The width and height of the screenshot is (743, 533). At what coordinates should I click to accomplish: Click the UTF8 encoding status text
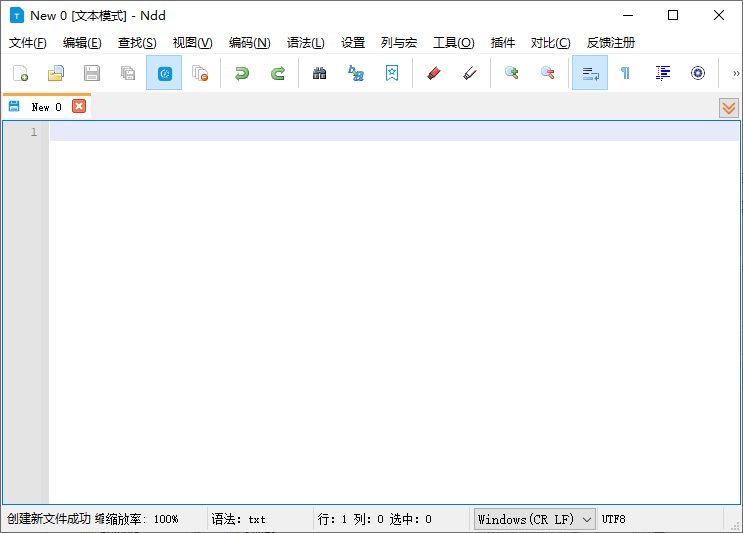click(613, 519)
